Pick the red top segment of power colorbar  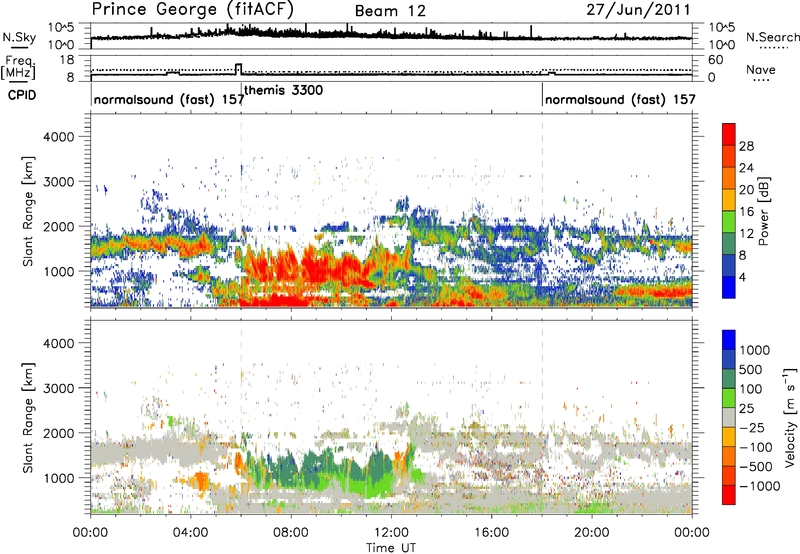pyautogui.click(x=729, y=134)
